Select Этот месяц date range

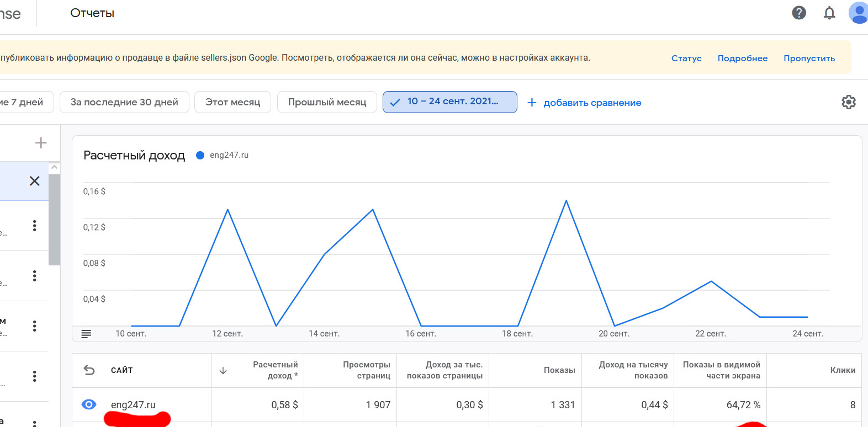[232, 102]
